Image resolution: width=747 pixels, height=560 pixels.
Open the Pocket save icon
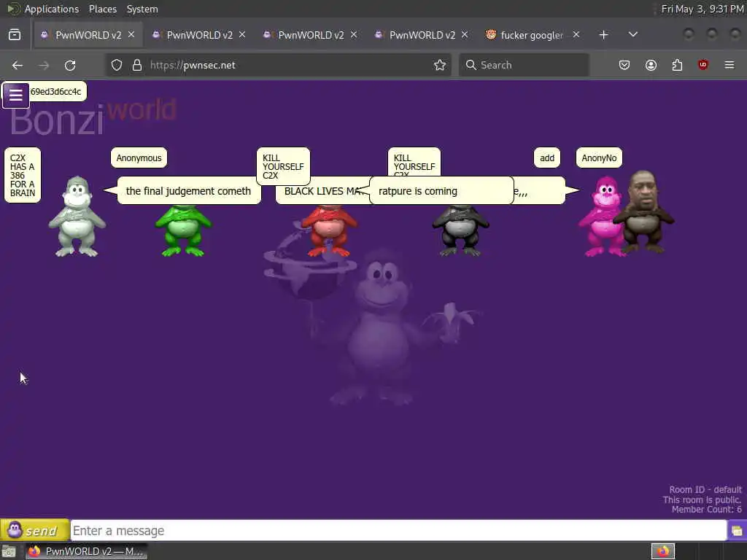[x=624, y=65]
